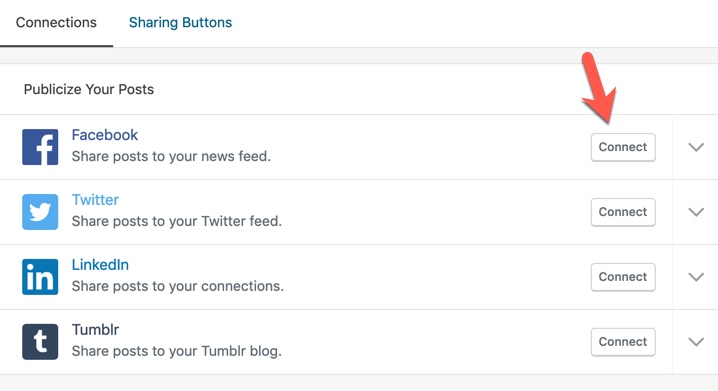The image size is (718, 391).
Task: Select the Connections tab
Action: tap(56, 22)
